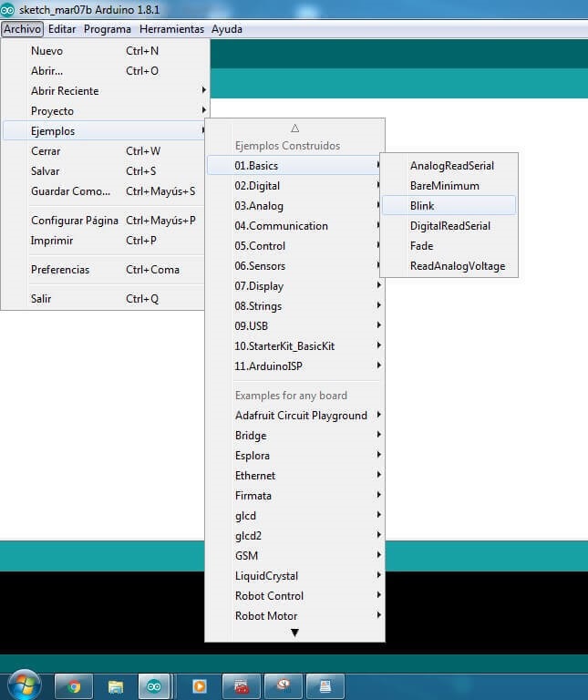Viewport: 588px width, 700px height.
Task: Open the Fade example sketch
Action: (449, 246)
